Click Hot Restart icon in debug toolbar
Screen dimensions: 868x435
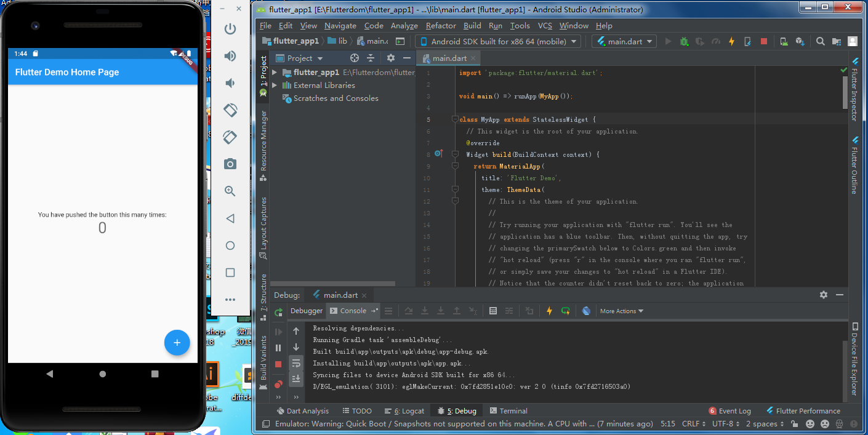(x=565, y=311)
